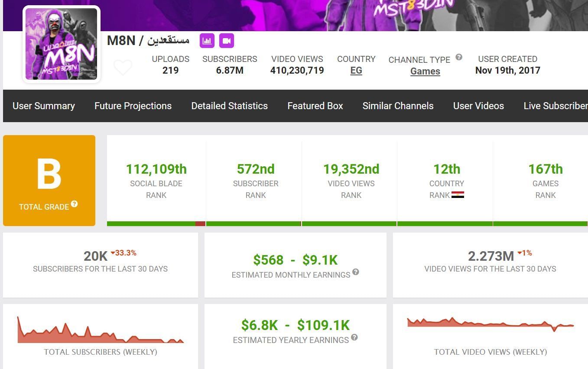Click the Total Subscribers weekly chart
The width and height of the screenshot is (588, 369).
pyautogui.click(x=101, y=332)
